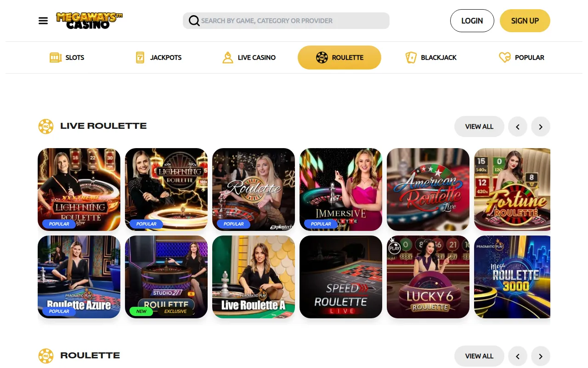Show previous Live Roulette games arrow

tap(518, 126)
